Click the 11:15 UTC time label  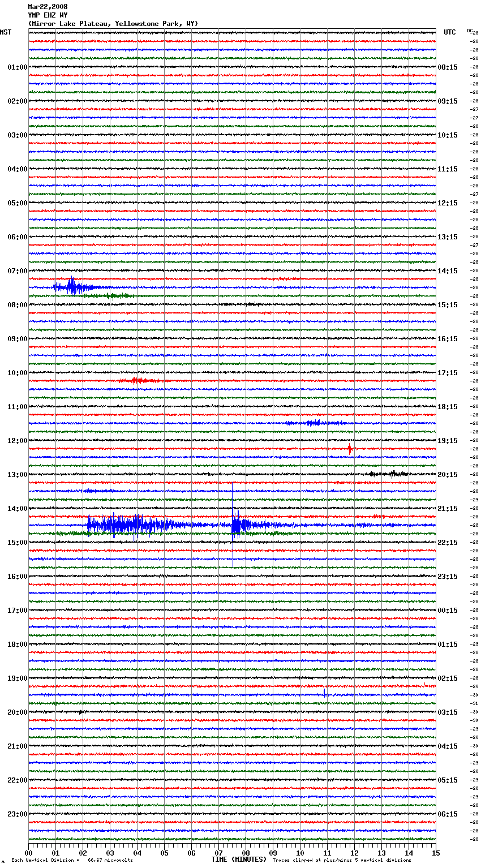[x=448, y=169]
